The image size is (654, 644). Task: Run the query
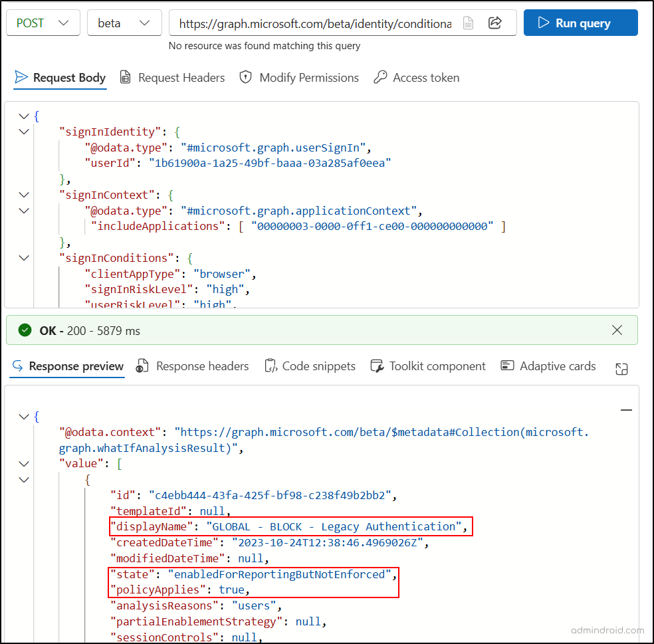tap(581, 23)
